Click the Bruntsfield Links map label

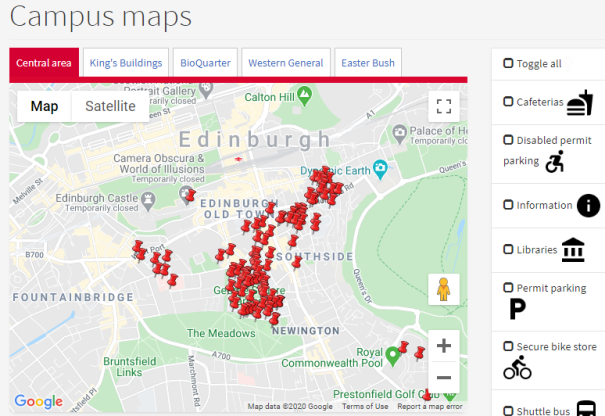[130, 367]
